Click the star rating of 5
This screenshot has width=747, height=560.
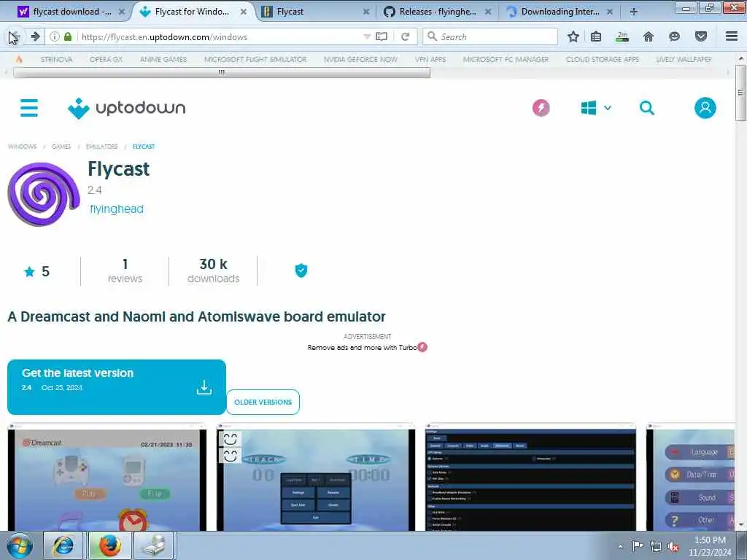[x=36, y=271]
